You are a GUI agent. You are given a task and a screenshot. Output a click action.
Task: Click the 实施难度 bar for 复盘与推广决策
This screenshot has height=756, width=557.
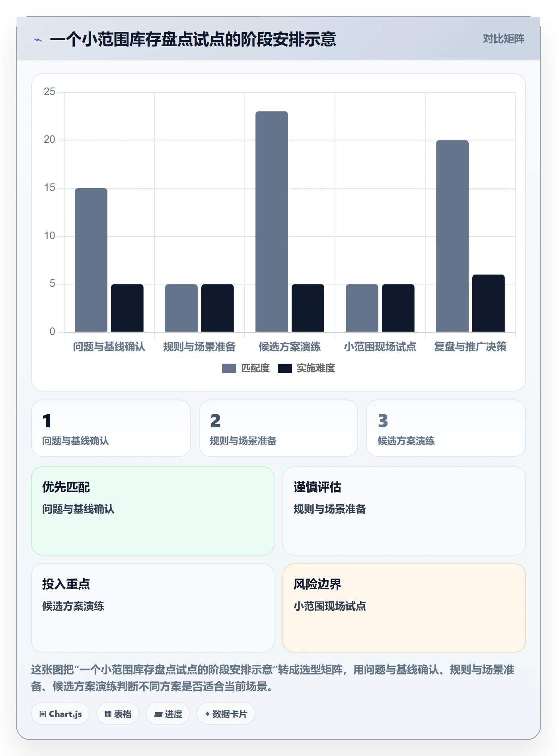[x=489, y=303]
